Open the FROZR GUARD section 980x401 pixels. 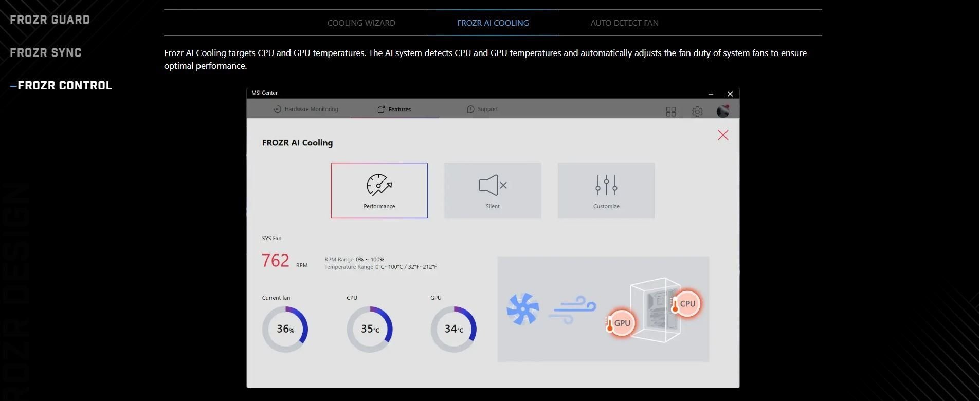coord(50,20)
